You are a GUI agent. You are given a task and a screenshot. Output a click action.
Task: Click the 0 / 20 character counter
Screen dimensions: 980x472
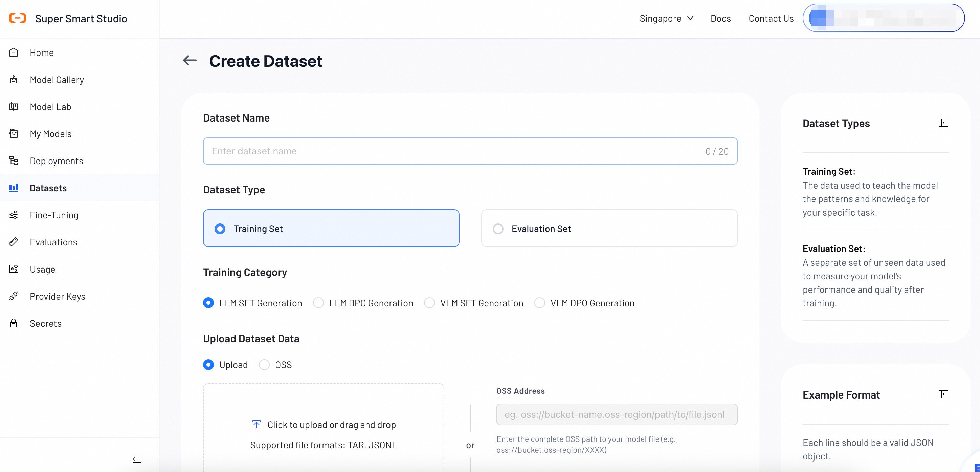click(x=717, y=151)
